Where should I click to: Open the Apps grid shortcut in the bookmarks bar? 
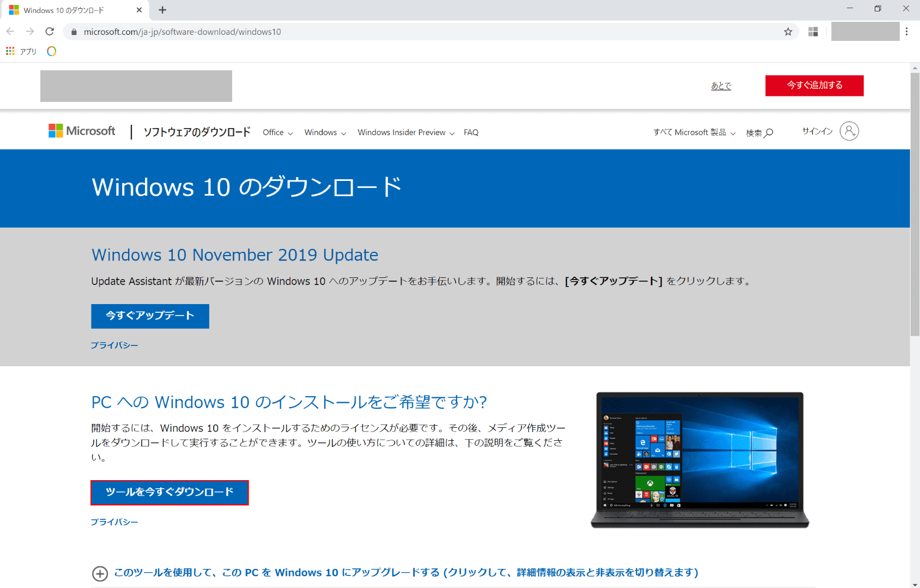coord(21,51)
